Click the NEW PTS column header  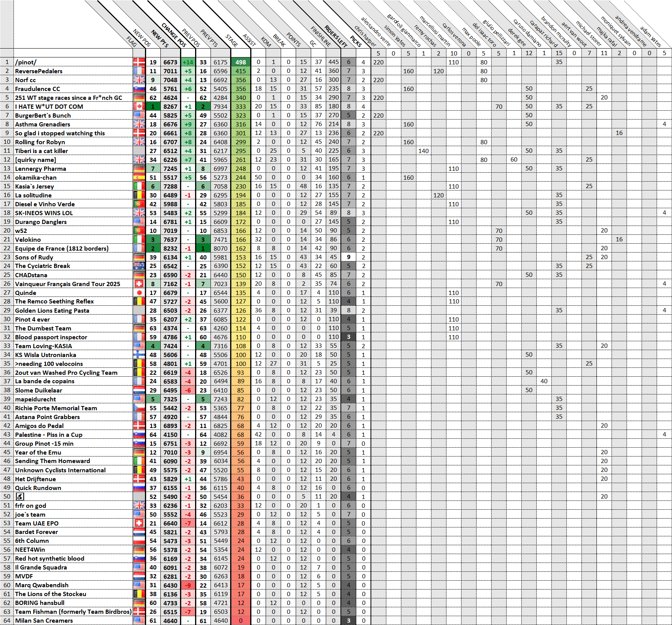[160, 39]
